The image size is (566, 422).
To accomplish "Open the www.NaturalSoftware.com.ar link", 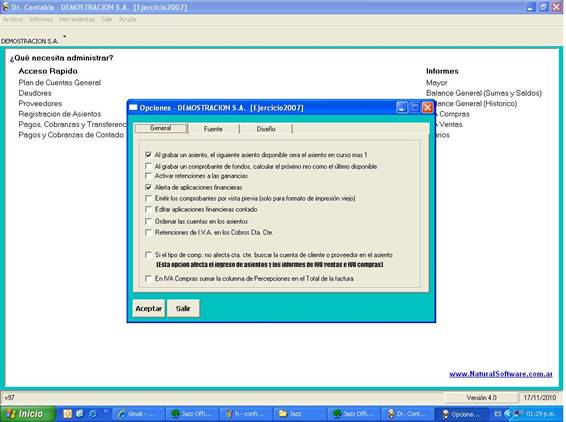I will pos(501,374).
